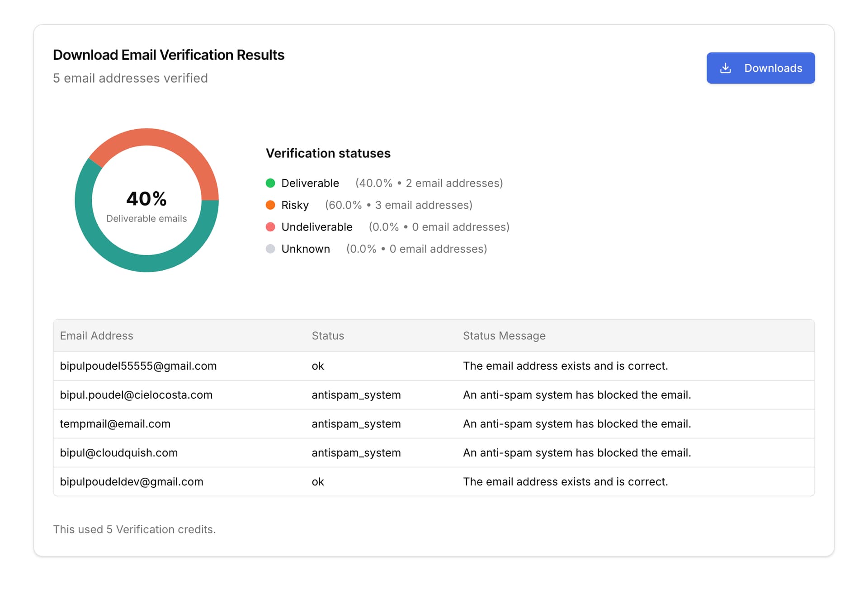
Task: Click the Status Message column header
Action: tap(504, 336)
